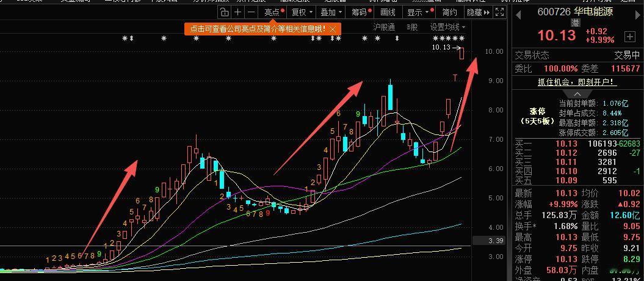The height and width of the screenshot is (281, 644).
Task: Click the 当前封单额 1.076亿 value
Action: pos(615,103)
